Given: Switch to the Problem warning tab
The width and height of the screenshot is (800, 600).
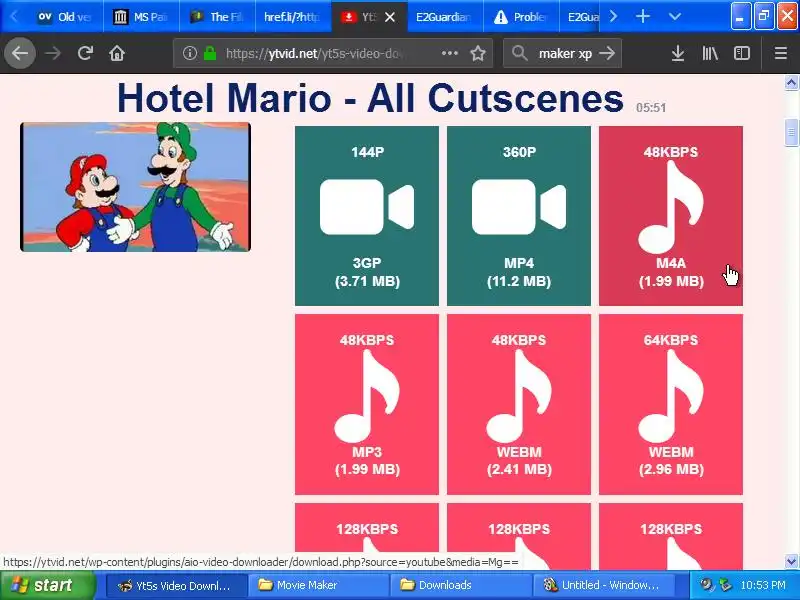Looking at the screenshot, I should click(x=520, y=17).
